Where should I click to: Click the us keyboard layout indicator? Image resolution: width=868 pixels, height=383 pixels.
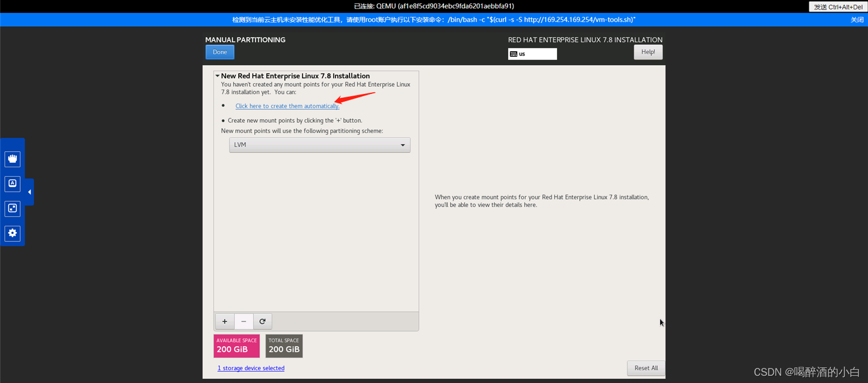pos(532,54)
